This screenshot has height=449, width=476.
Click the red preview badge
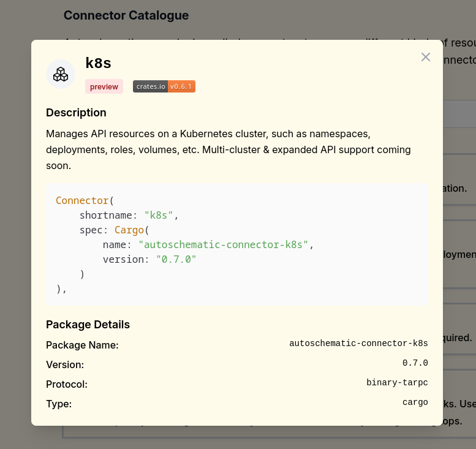(104, 86)
